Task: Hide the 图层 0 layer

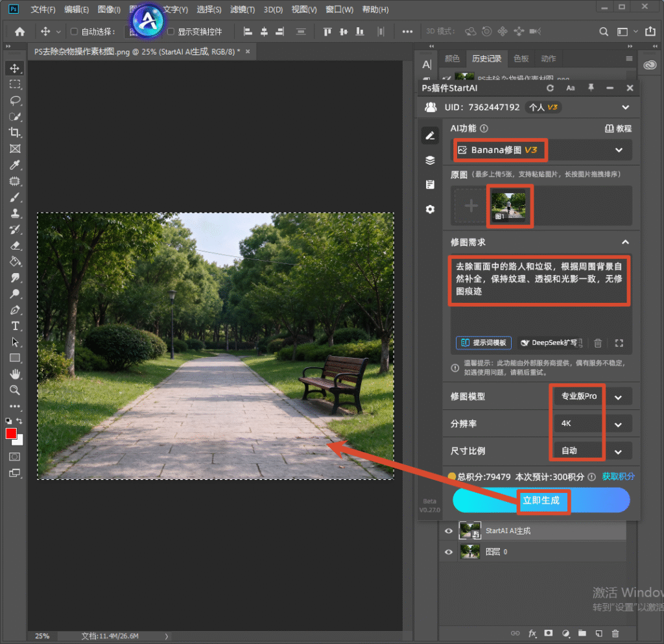Action: pos(449,552)
